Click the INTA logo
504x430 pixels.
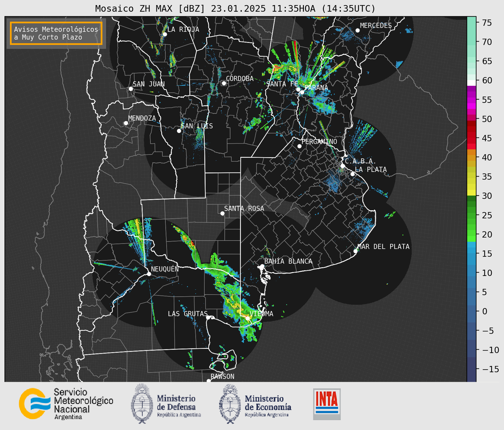327,404
